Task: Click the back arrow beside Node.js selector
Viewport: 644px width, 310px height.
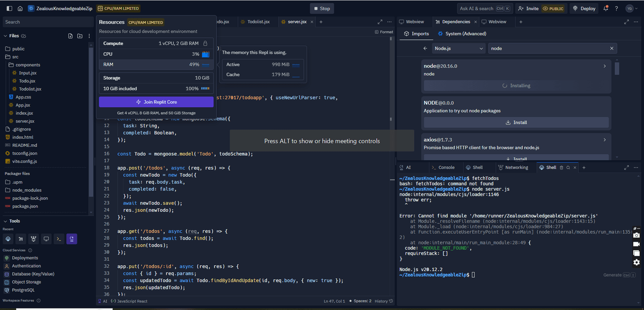Action: [x=425, y=48]
